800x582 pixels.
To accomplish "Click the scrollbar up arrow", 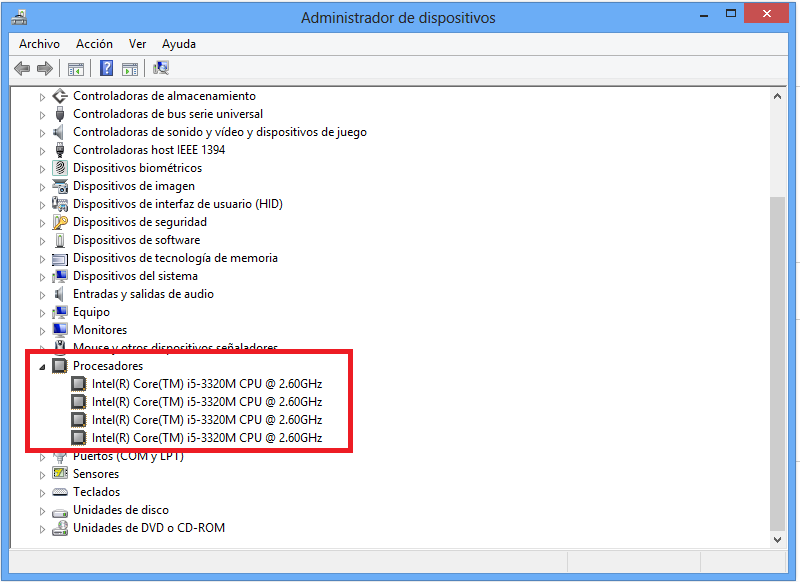I will click(x=777, y=96).
